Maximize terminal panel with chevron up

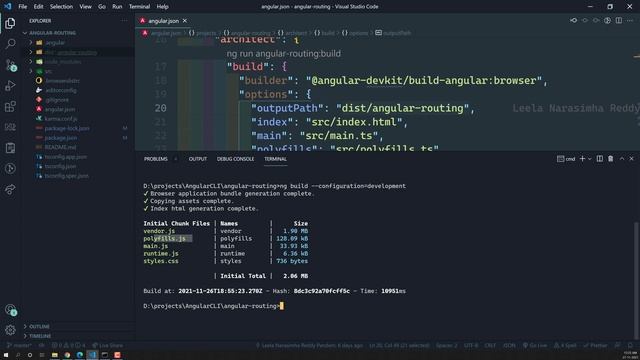tap(622, 159)
